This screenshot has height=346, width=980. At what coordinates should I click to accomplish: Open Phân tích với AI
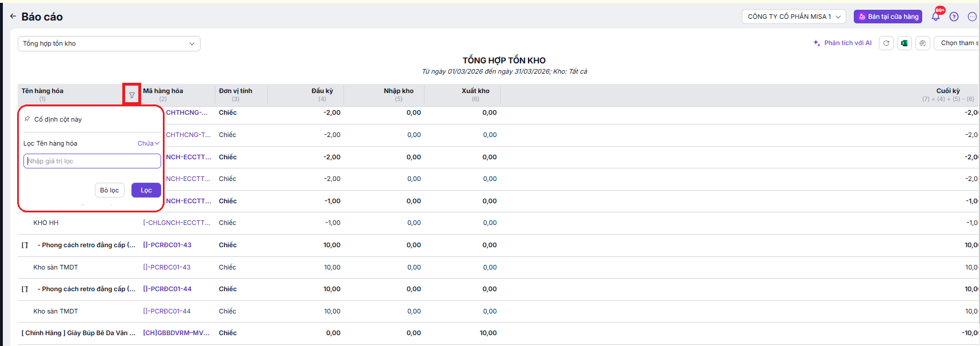(x=842, y=43)
